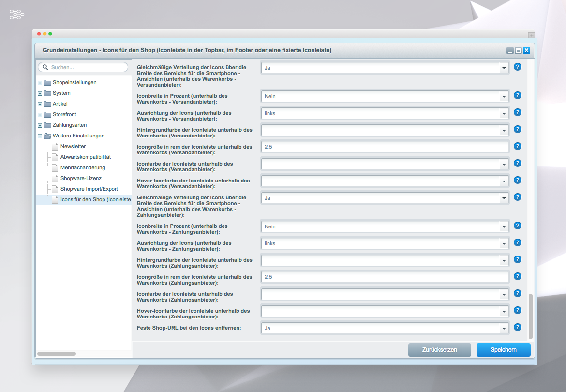Screen dimensions: 566x392
Task: Open Ausrichtung der Icons Zahlungsanbieter dropdown
Action: (504, 243)
